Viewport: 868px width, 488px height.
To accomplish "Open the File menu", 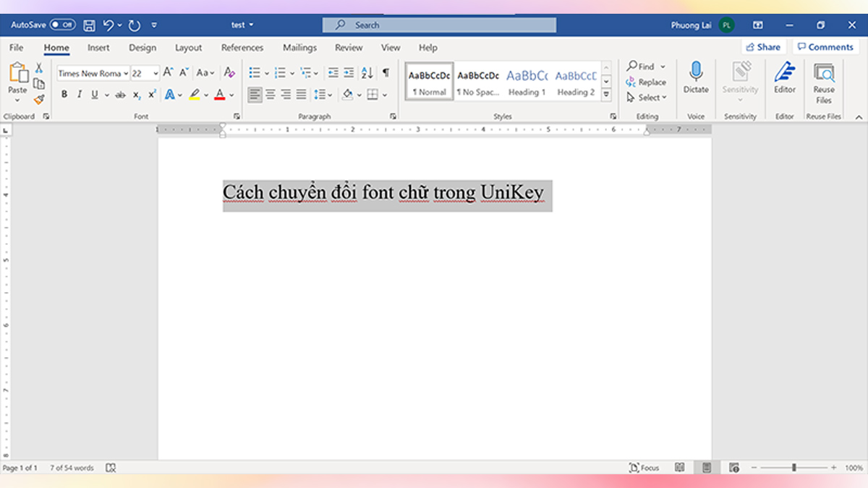I will click(16, 48).
